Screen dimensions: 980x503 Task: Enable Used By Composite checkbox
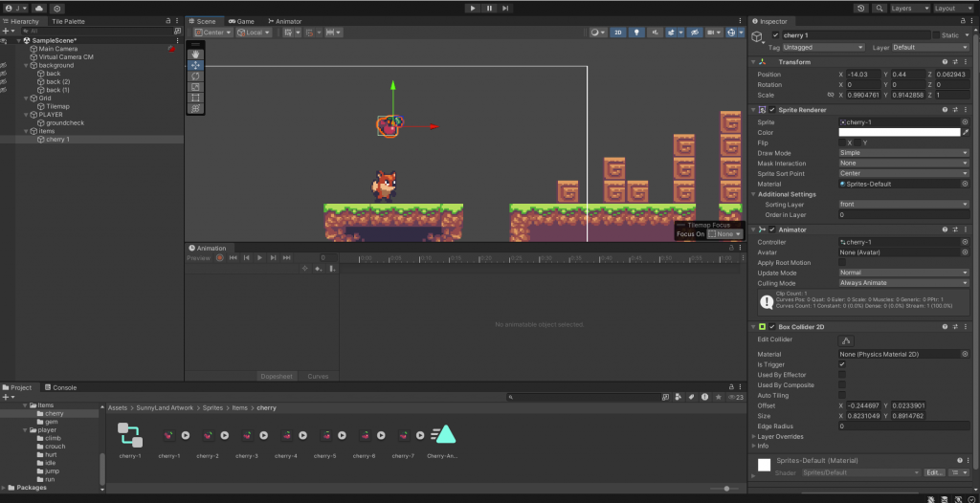tap(842, 385)
